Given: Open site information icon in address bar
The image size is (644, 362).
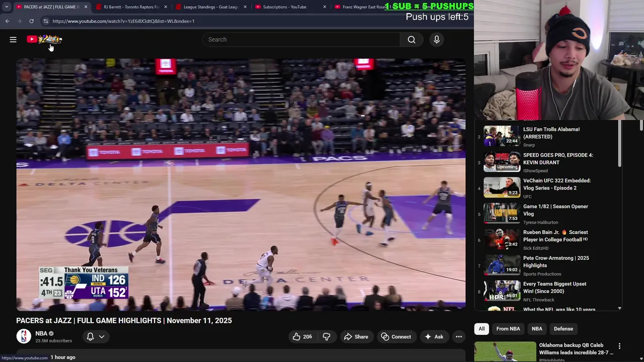Looking at the screenshot, I should (x=46, y=21).
